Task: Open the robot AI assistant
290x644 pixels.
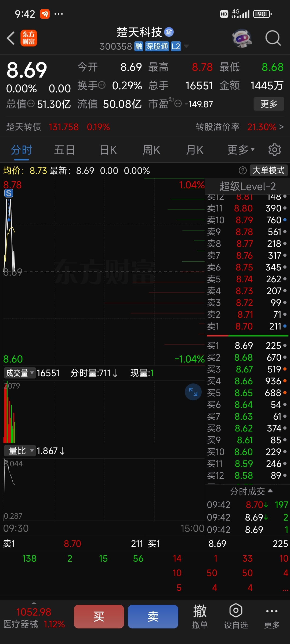Action: pyautogui.click(x=242, y=38)
